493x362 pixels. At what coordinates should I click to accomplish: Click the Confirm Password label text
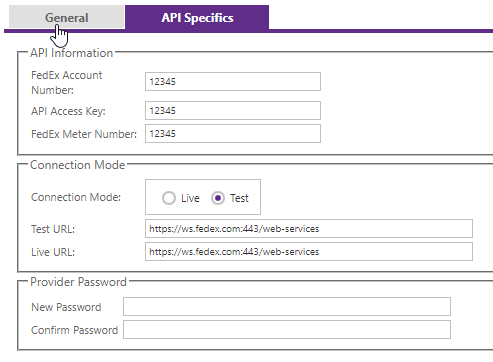click(x=74, y=330)
